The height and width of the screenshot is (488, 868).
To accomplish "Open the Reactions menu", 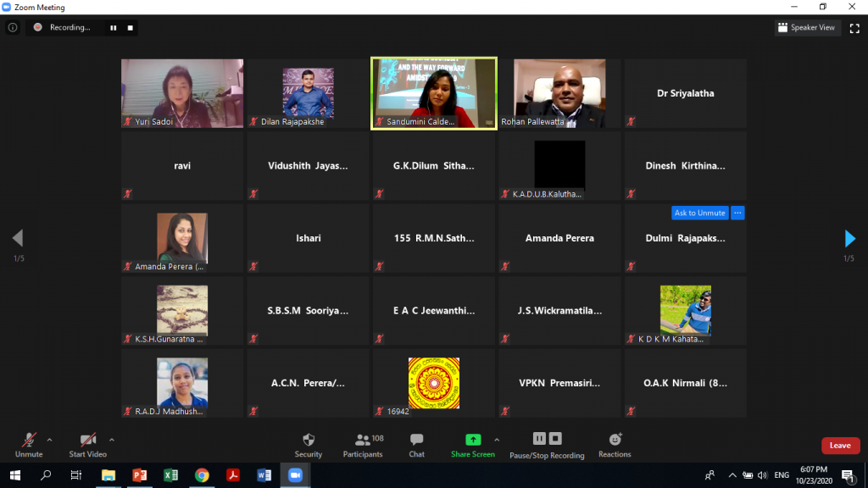I will click(x=615, y=444).
